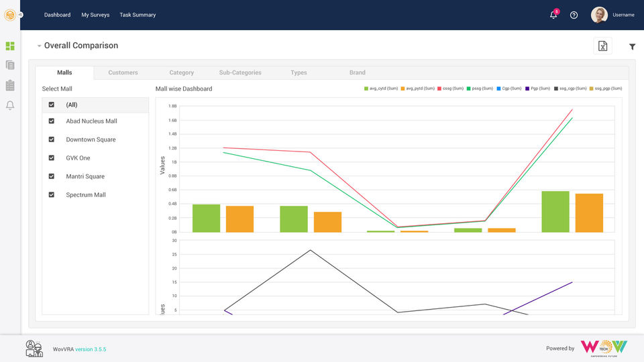Viewport: 644px width, 362px height.
Task: Open the notifications bell in top bar
Action: [x=553, y=15]
